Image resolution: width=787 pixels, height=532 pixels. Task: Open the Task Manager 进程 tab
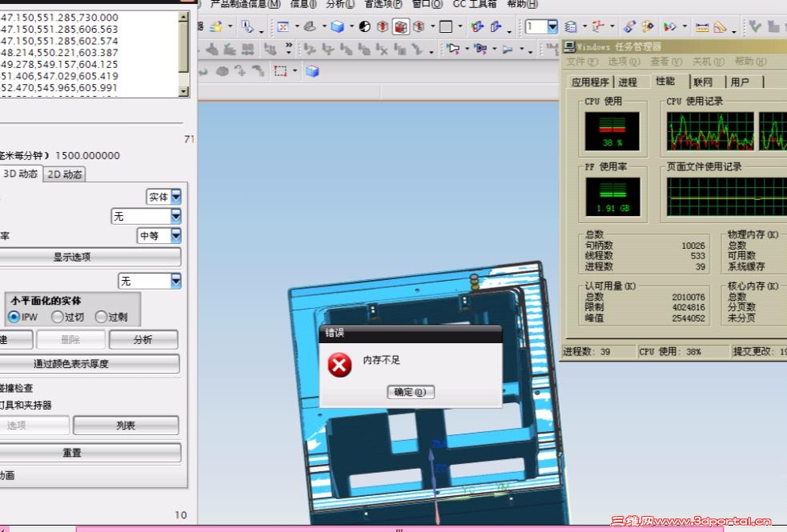click(628, 82)
